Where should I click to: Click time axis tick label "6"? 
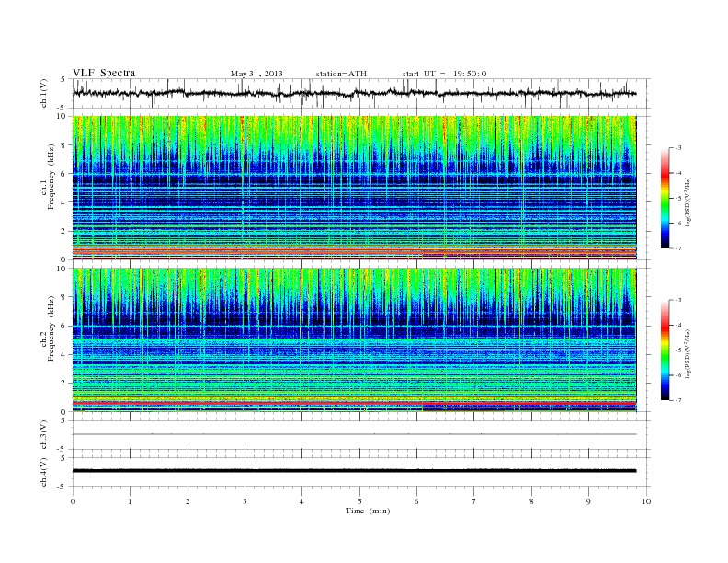tap(416, 501)
